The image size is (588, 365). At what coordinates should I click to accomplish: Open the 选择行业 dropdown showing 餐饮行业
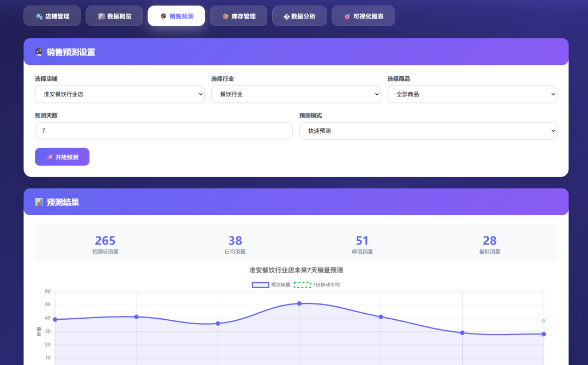pos(296,94)
